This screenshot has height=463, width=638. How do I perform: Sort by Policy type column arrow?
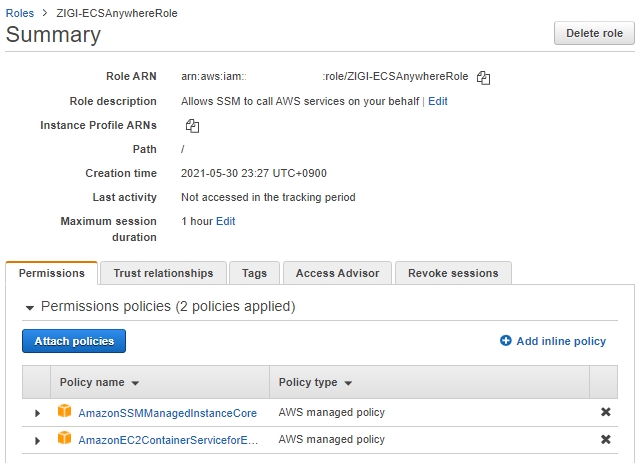click(348, 383)
